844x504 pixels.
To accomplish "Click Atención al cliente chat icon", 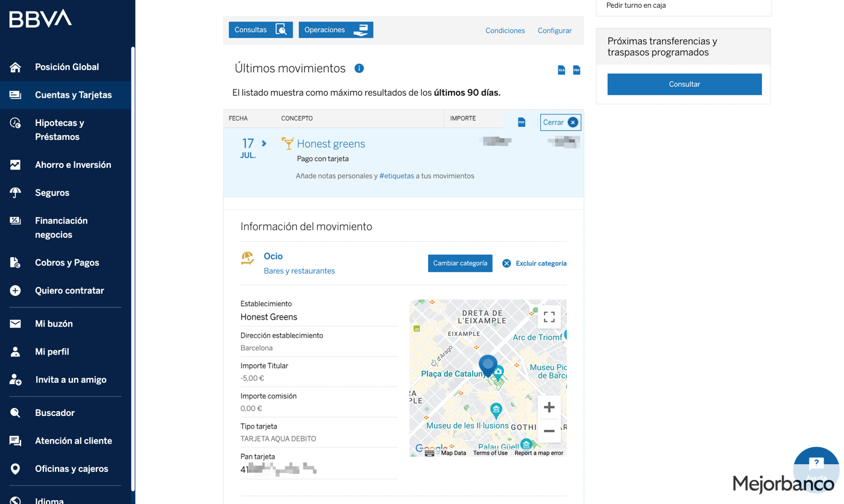I will (x=15, y=441).
